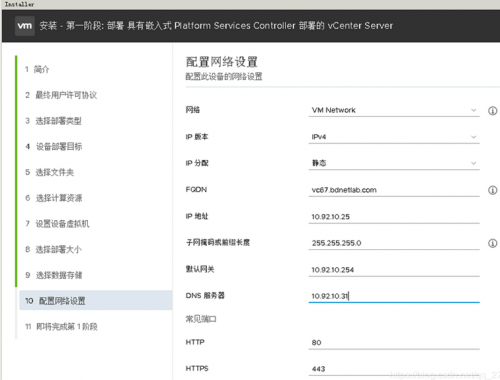500x380 pixels.
Task: Click the 网络 label
Action: click(x=193, y=110)
